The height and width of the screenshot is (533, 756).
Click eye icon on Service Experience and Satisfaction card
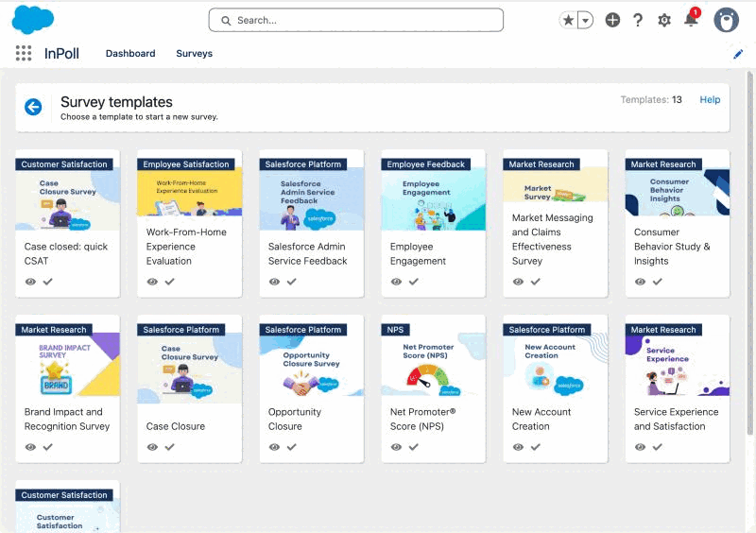(x=641, y=447)
